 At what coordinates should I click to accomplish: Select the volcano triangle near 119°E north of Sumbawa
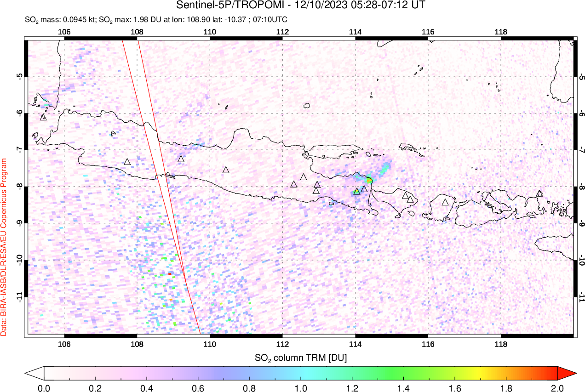click(x=539, y=193)
